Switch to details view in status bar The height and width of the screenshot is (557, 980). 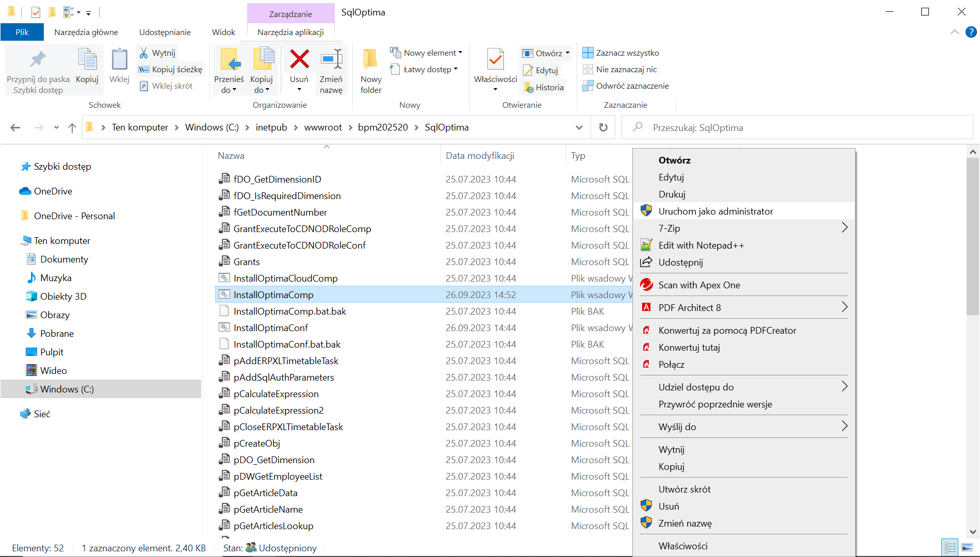pyautogui.click(x=950, y=547)
